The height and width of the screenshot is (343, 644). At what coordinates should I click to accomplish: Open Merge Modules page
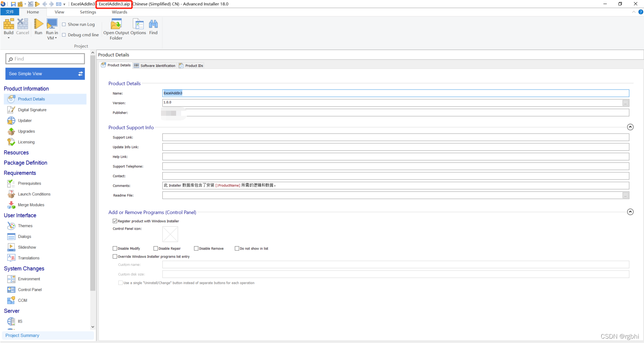point(31,205)
